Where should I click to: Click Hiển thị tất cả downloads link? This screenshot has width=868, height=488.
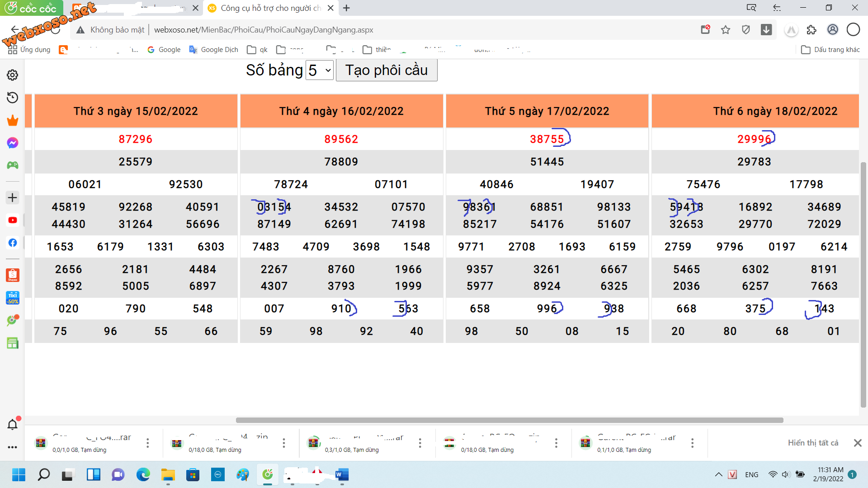point(813,443)
